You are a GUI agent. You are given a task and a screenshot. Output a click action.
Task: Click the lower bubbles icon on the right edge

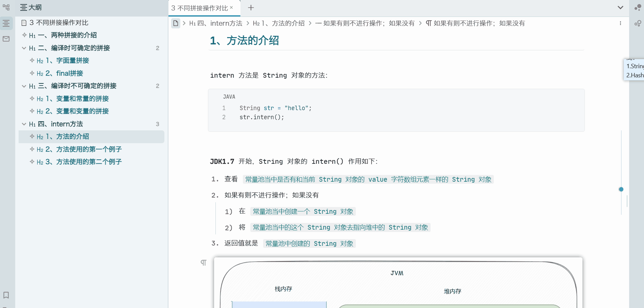pyautogui.click(x=637, y=23)
